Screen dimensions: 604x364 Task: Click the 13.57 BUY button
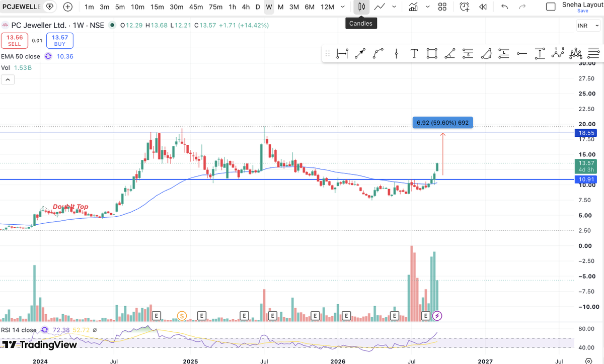coord(60,40)
